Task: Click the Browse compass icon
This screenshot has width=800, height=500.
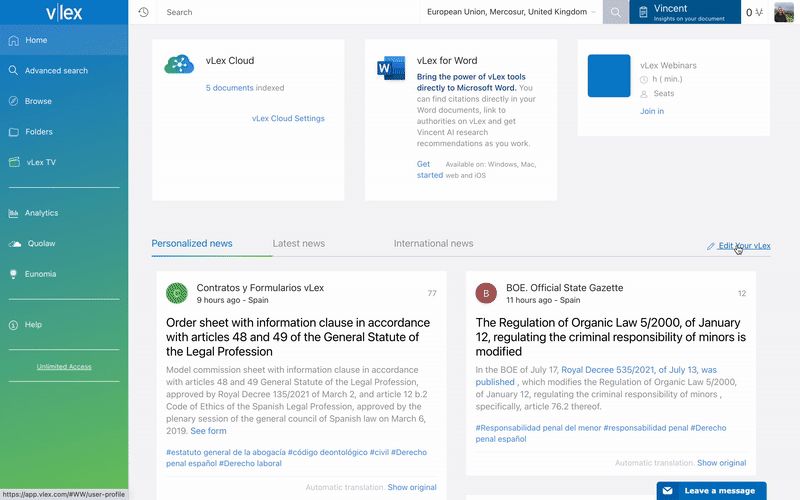Action: [13, 101]
